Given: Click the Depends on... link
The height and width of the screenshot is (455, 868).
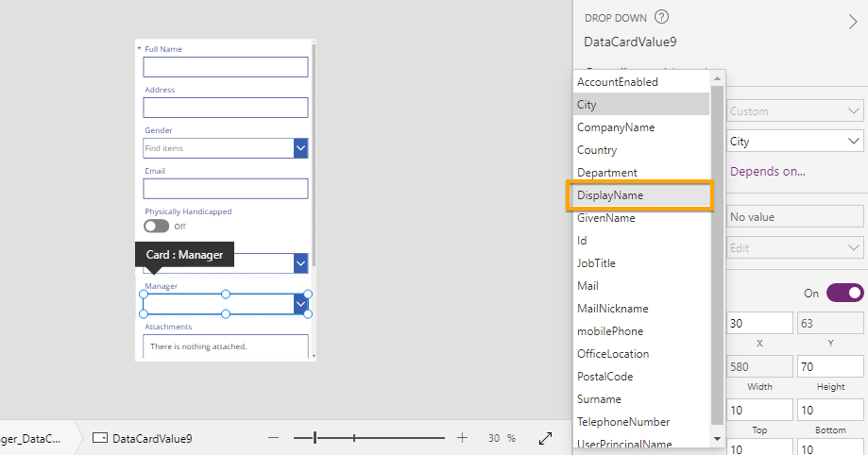Looking at the screenshot, I should (x=768, y=171).
